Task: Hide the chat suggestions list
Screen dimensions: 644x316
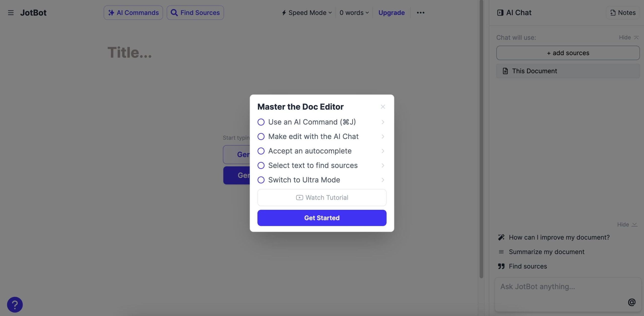Action: (627, 224)
